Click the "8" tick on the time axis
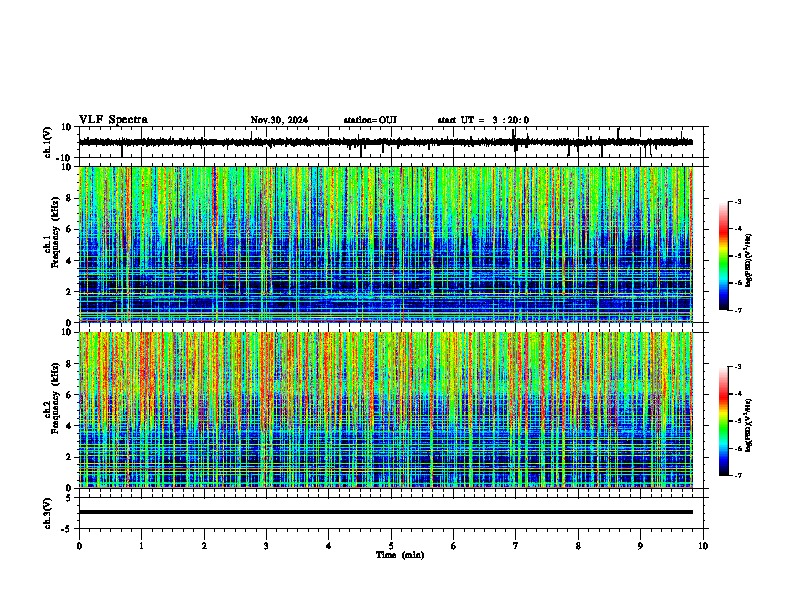This screenshot has width=792, height=612. (578, 546)
